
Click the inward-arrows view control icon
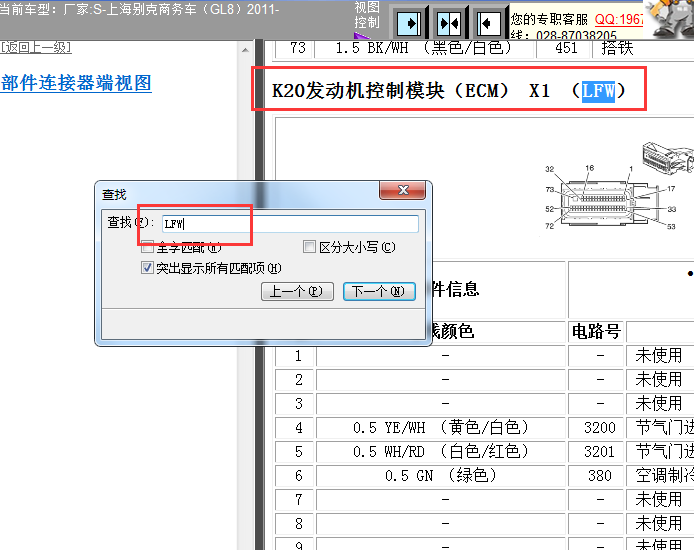(449, 23)
